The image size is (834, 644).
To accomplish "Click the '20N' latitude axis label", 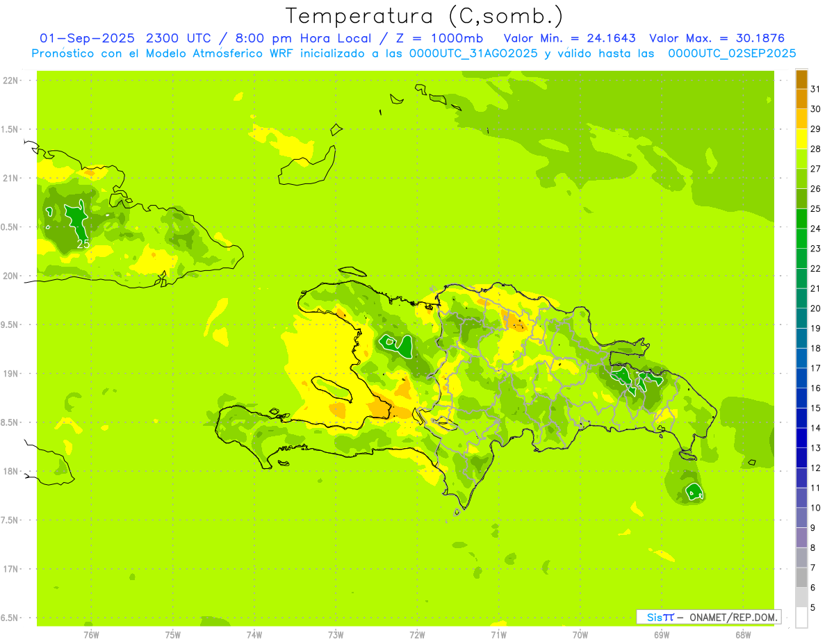I will (x=12, y=276).
